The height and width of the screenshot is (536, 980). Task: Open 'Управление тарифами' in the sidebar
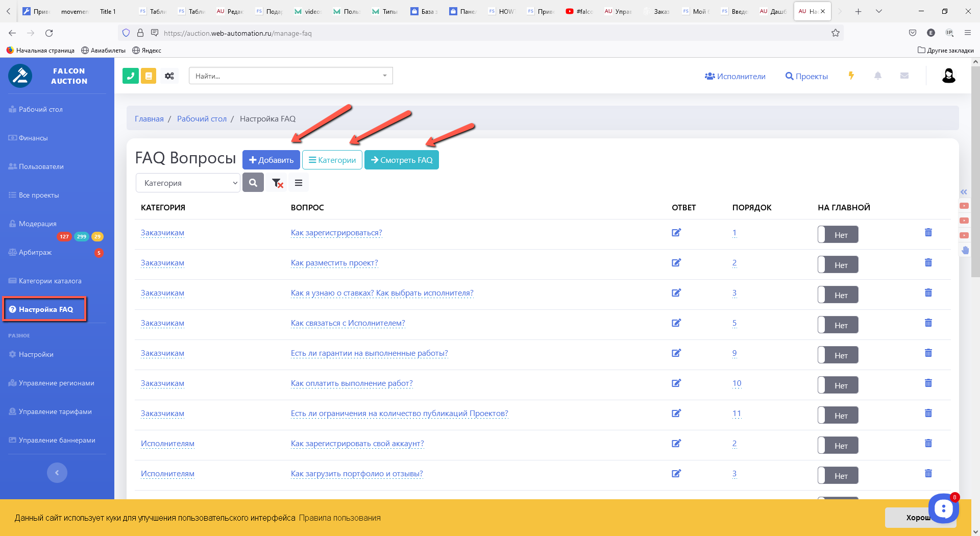tap(55, 411)
